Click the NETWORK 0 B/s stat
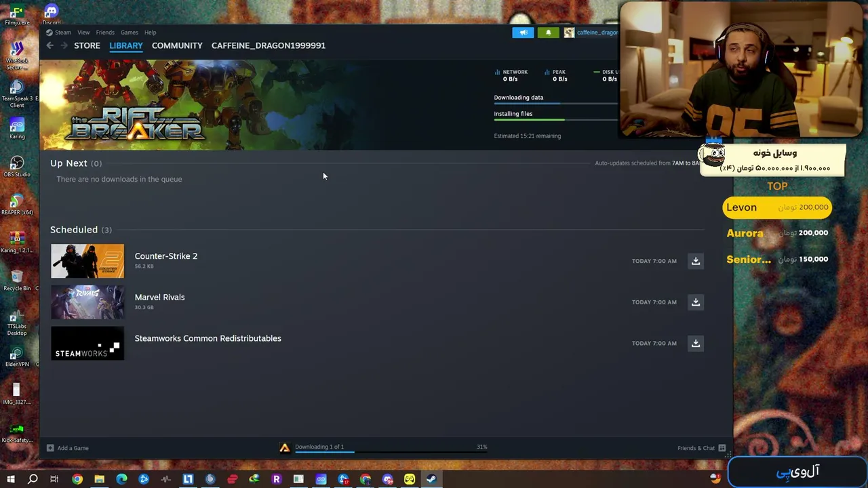 511,75
